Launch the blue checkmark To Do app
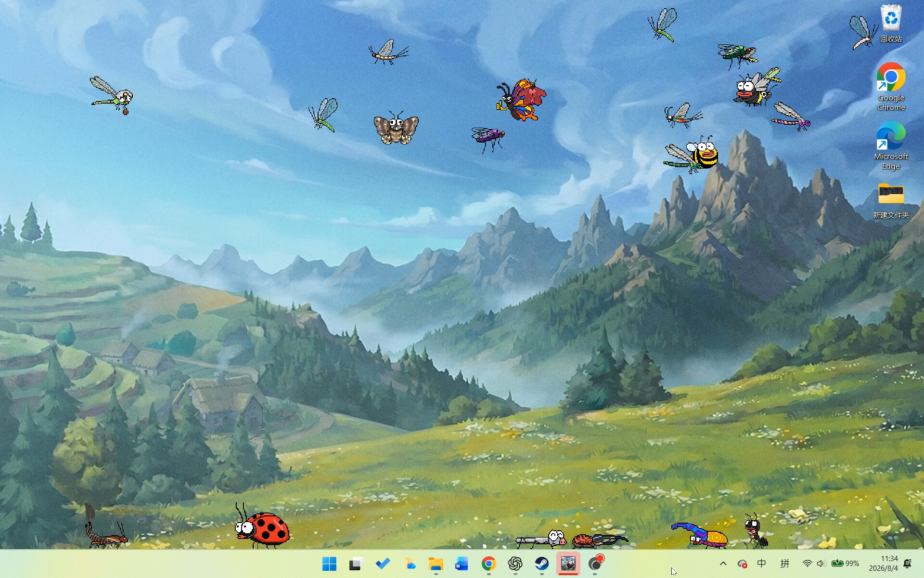Viewport: 924px width, 578px height. (x=383, y=564)
